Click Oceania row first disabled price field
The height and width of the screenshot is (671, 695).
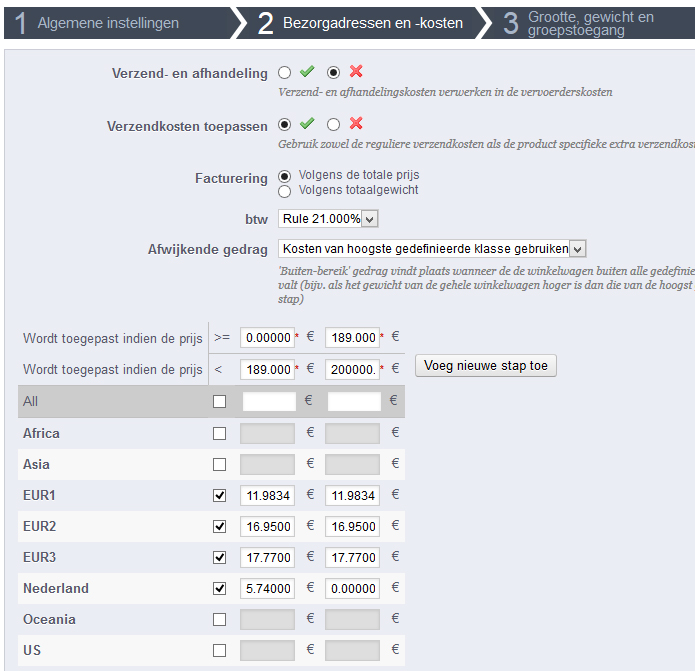267,620
